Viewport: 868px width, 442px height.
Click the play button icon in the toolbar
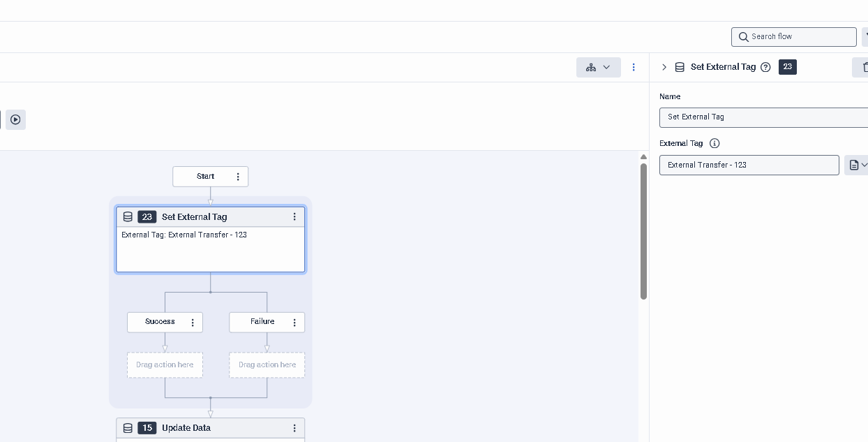(15, 119)
